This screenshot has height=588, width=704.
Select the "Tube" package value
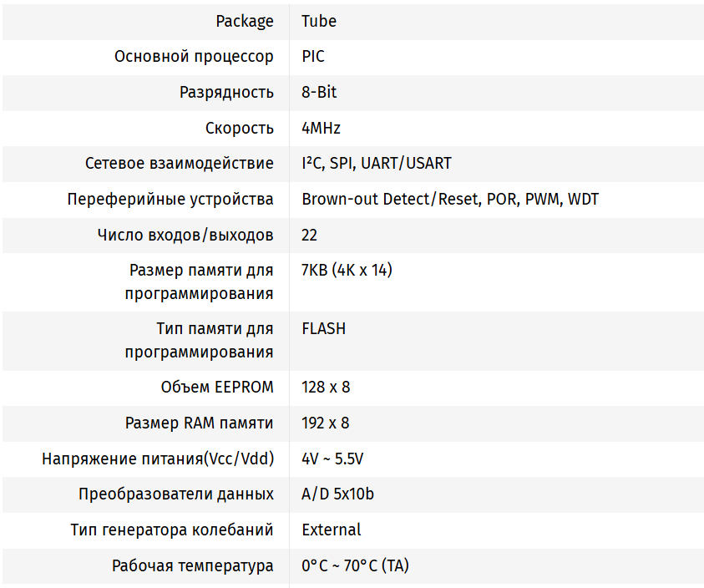[x=319, y=22]
